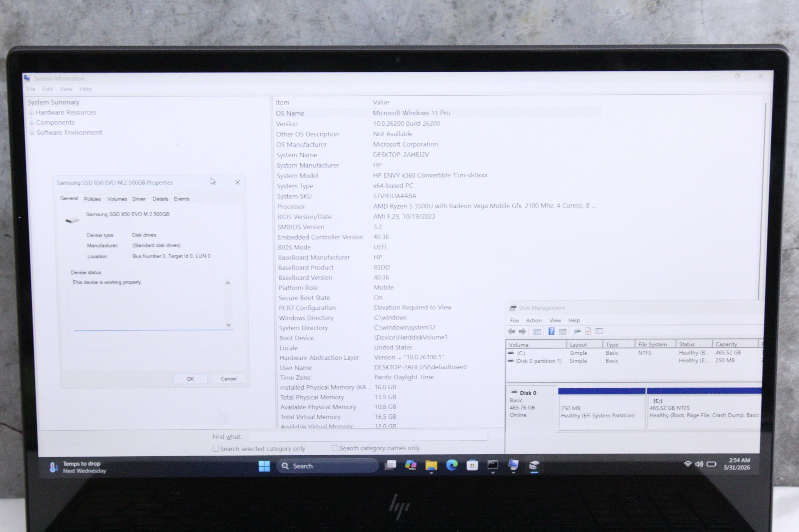The width and height of the screenshot is (799, 532).
Task: Click the Disk 0 Basic label block
Action: point(531,407)
